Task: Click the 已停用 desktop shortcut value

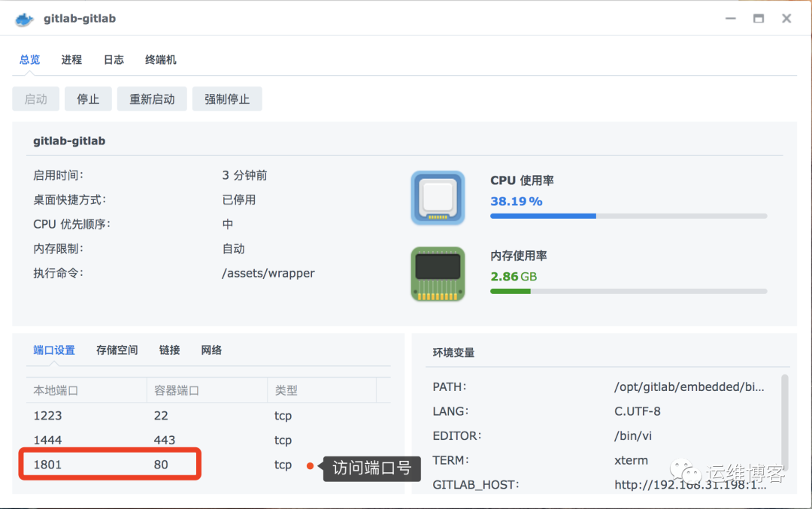Action: click(x=239, y=200)
